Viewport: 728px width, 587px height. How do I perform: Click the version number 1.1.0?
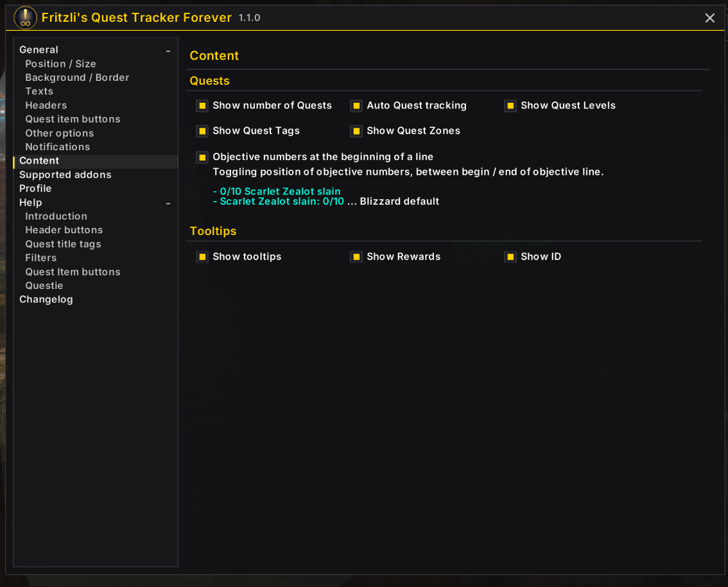pos(249,17)
